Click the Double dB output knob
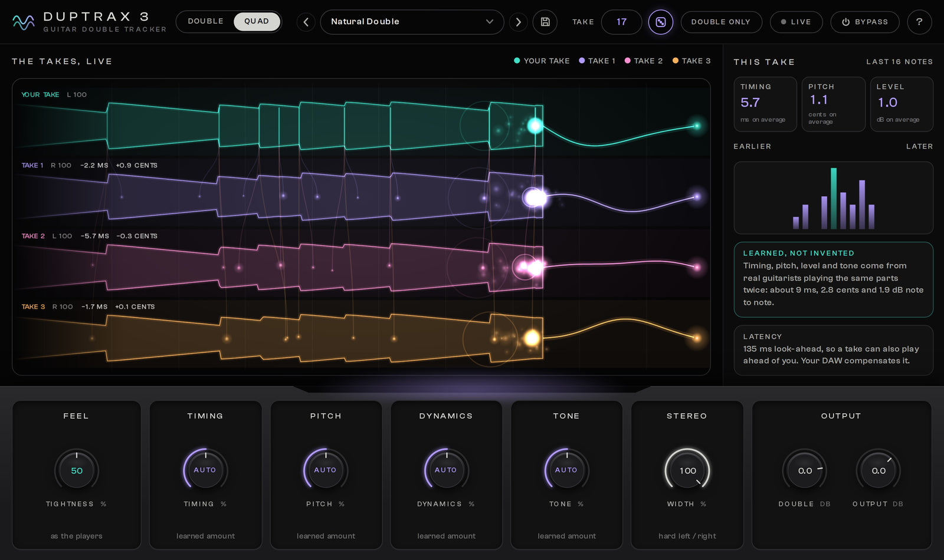The height and width of the screenshot is (560, 944). pyautogui.click(x=805, y=470)
